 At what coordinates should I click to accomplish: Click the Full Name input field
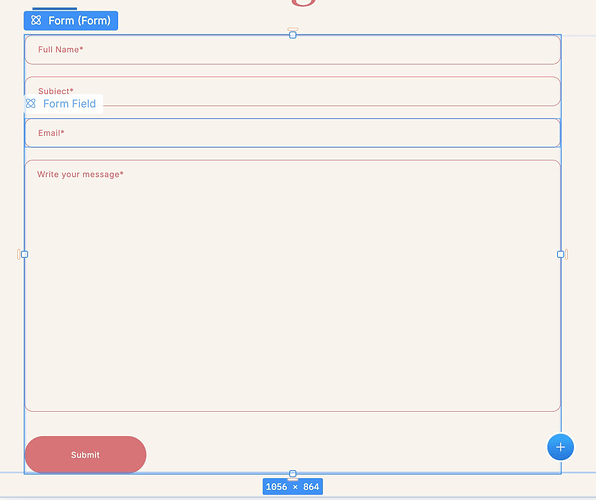coord(292,50)
